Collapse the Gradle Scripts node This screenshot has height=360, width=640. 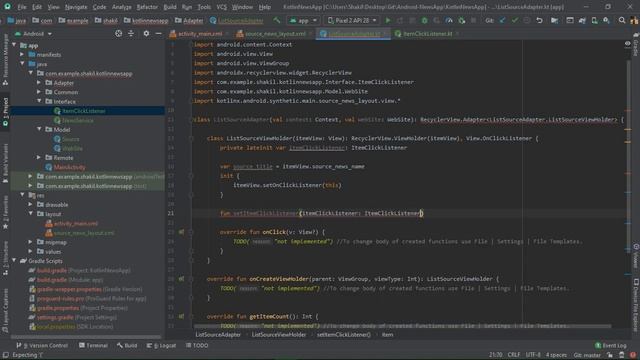click(x=14, y=261)
